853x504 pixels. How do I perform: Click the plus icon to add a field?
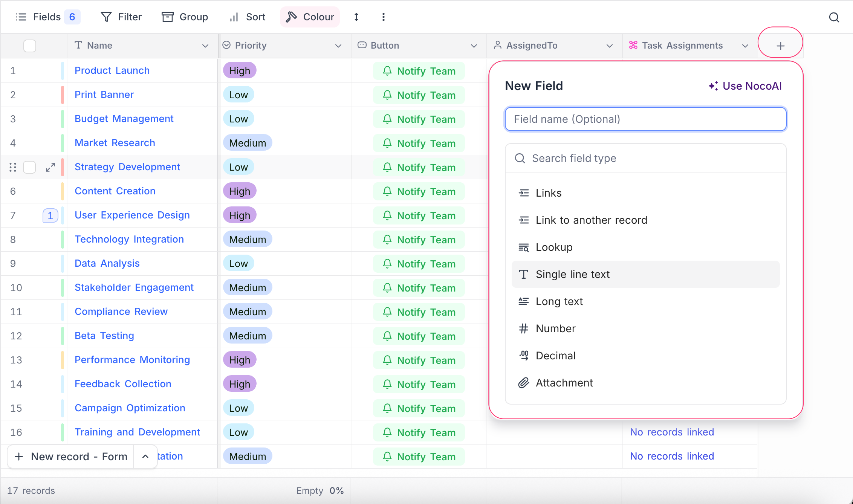click(780, 45)
